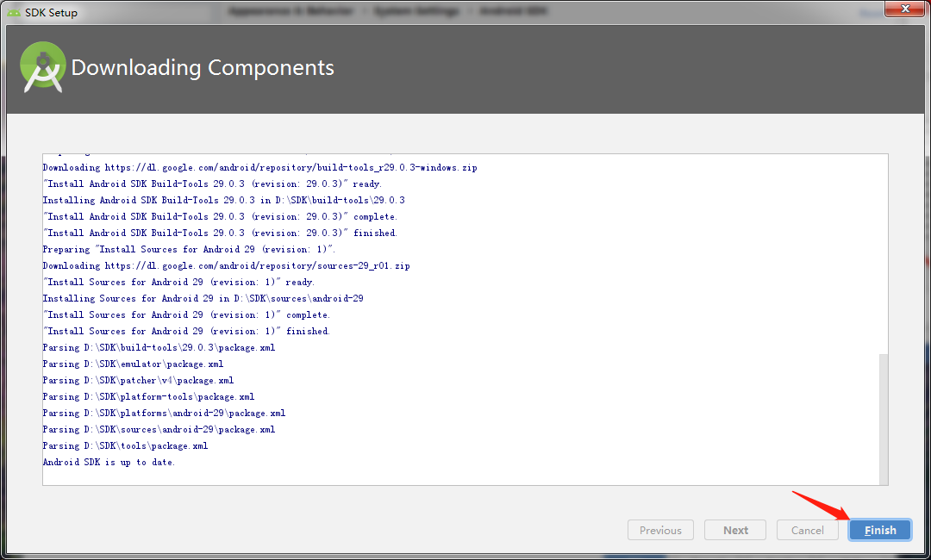This screenshot has height=560, width=931.
Task: Click Sources for Android 29 'finished' line
Action: pos(186,332)
